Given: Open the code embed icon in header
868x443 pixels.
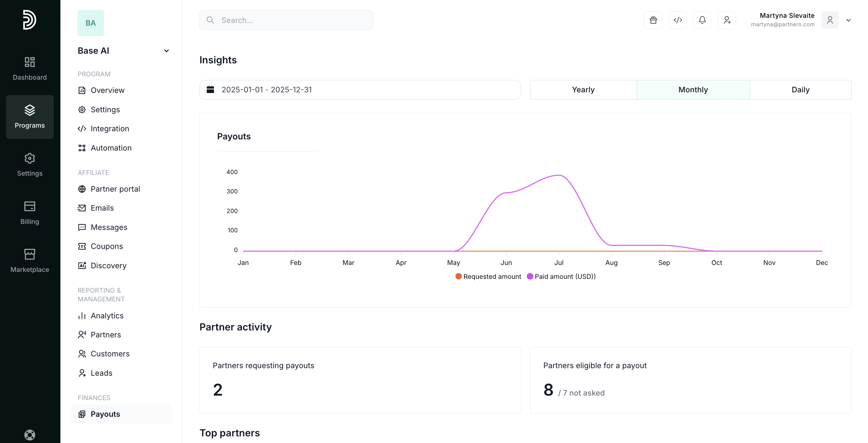Looking at the screenshot, I should [678, 20].
